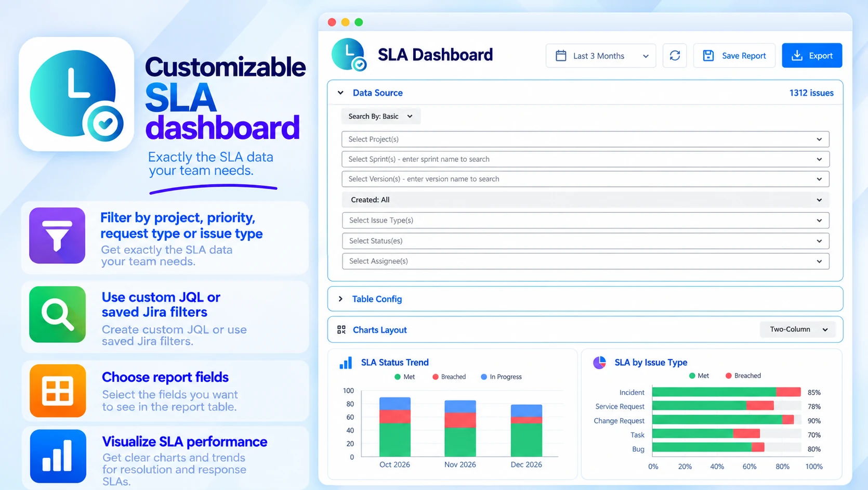Image resolution: width=868 pixels, height=490 pixels.
Task: Click the SLA Status Trend title
Action: click(x=394, y=363)
